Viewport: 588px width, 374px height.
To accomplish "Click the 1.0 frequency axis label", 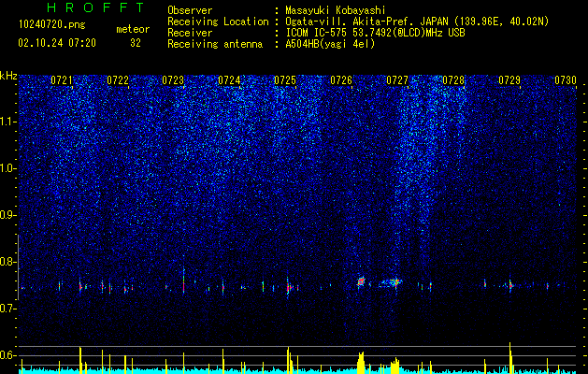I will tap(8, 168).
